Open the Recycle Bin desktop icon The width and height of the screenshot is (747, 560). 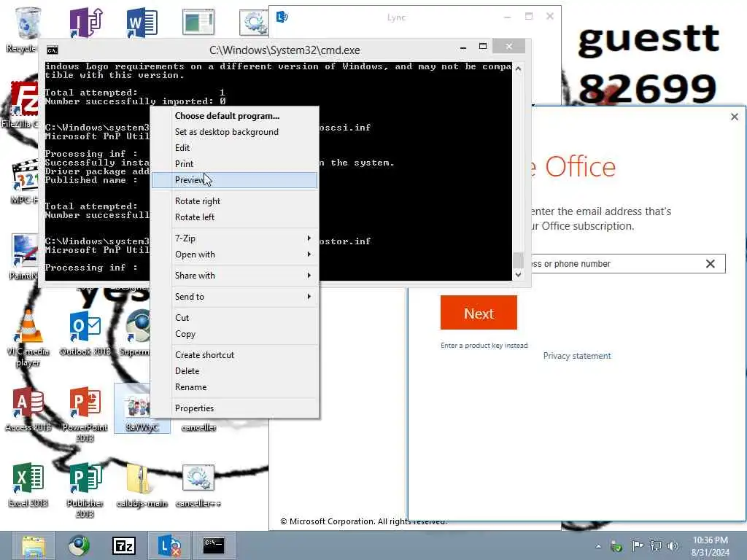pos(28,24)
